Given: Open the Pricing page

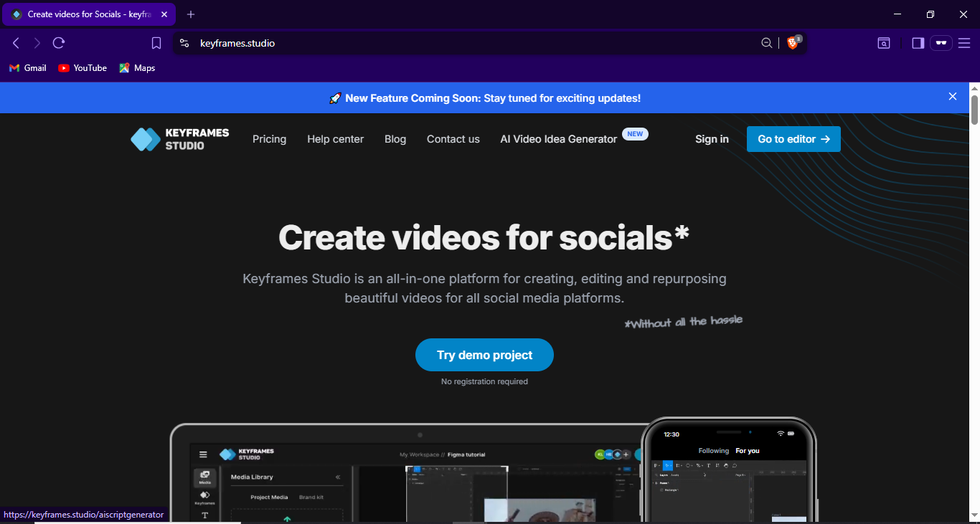Looking at the screenshot, I should [x=269, y=138].
